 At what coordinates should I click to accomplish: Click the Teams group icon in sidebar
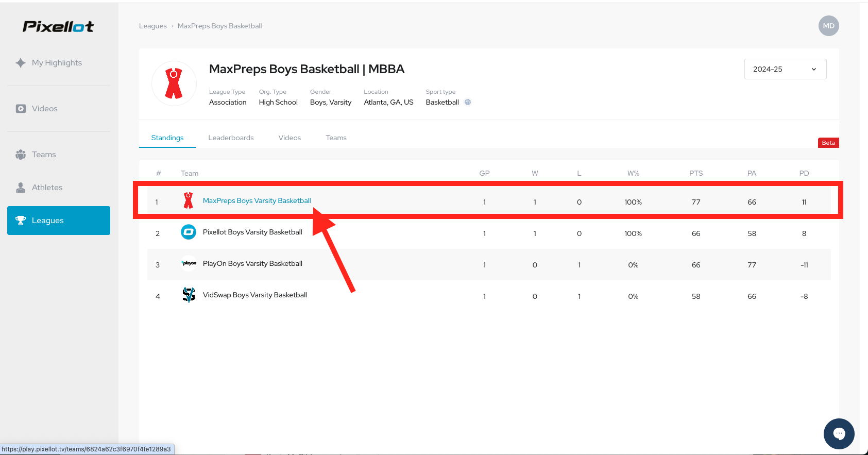[21, 155]
